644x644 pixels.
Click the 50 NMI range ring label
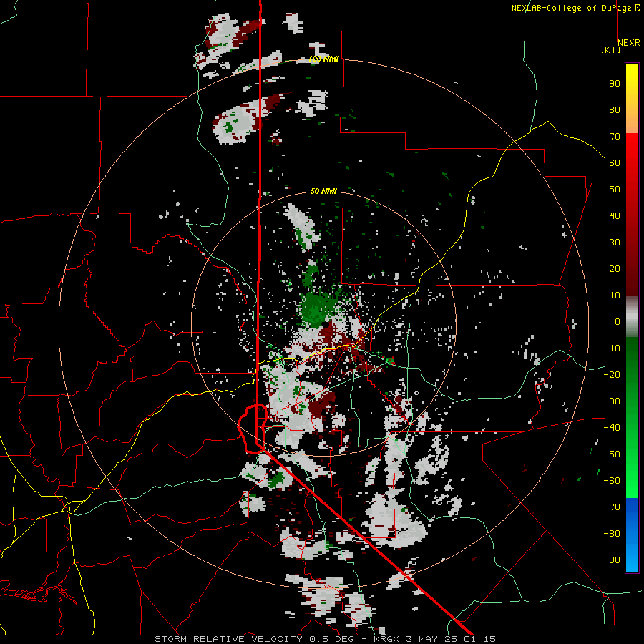click(323, 191)
